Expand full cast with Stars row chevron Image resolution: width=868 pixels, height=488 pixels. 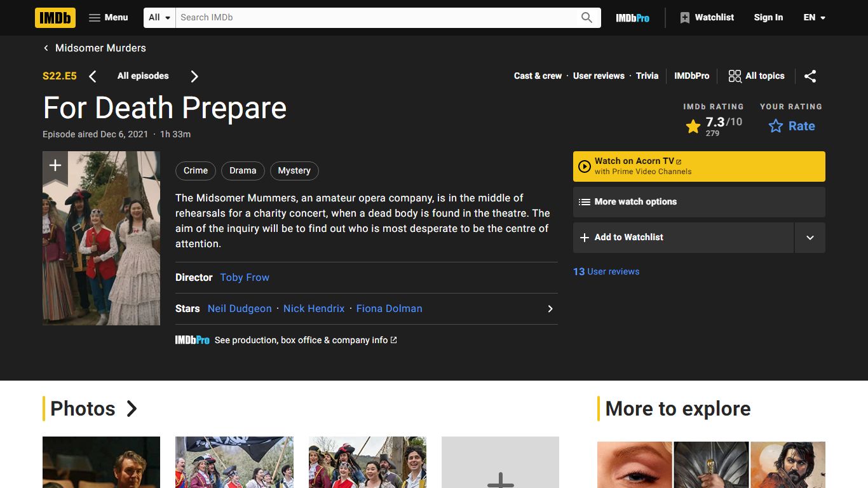tap(550, 309)
